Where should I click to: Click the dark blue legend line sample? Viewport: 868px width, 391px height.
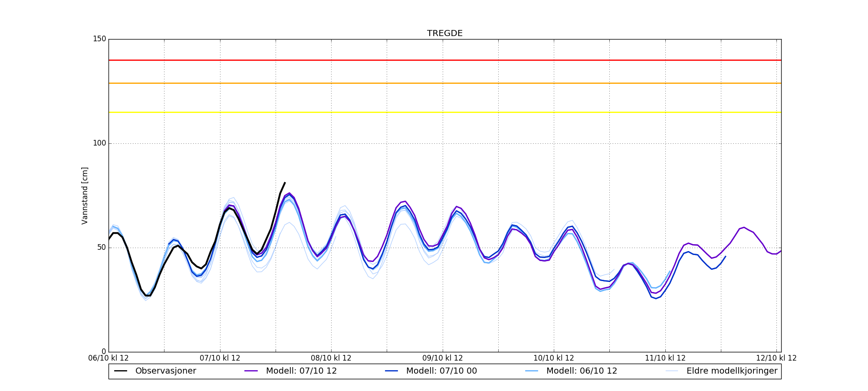(x=392, y=371)
